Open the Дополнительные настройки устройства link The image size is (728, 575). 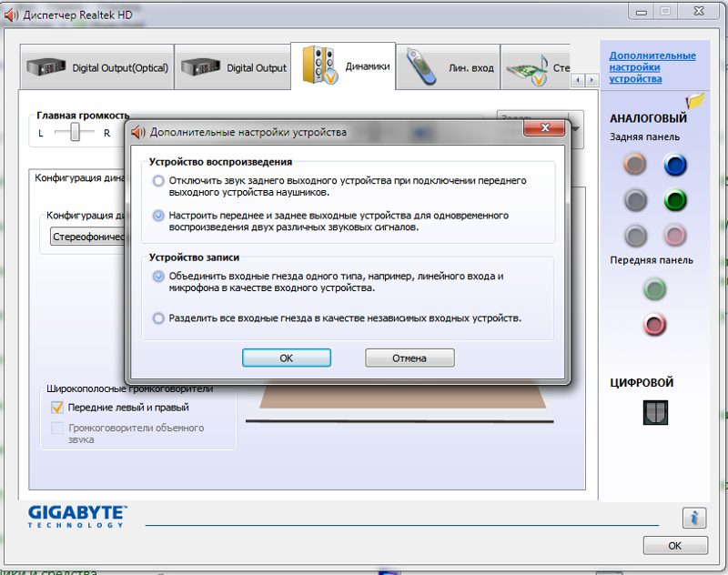pos(652,67)
